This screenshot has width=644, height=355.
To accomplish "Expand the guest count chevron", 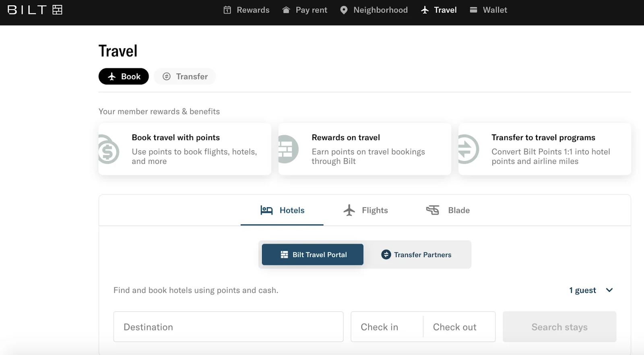I will point(609,290).
